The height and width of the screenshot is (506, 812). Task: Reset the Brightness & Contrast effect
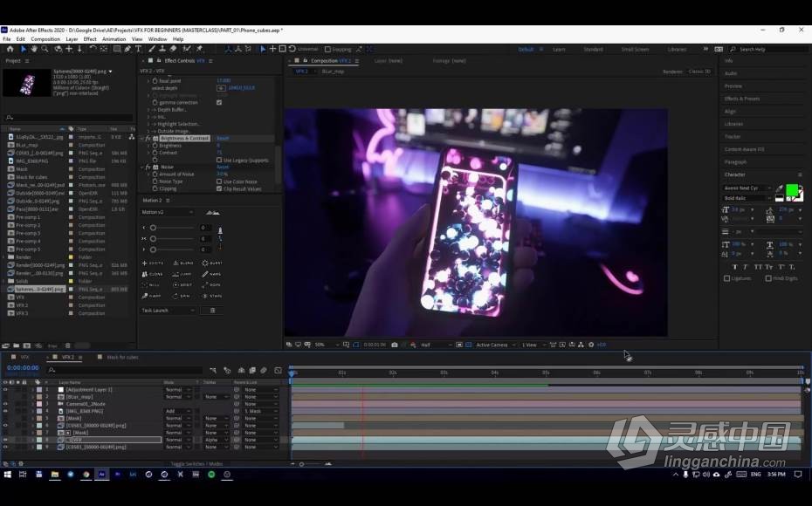[x=223, y=139]
